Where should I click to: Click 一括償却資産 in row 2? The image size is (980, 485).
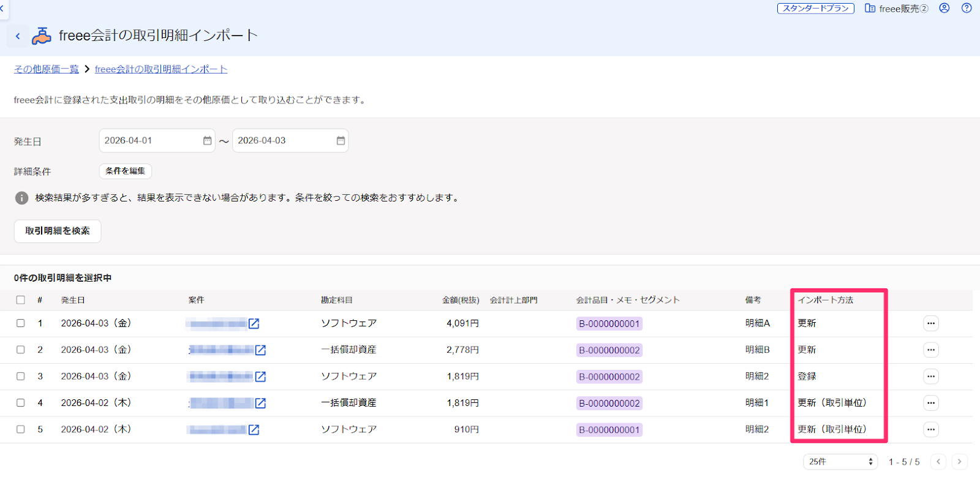[349, 350]
